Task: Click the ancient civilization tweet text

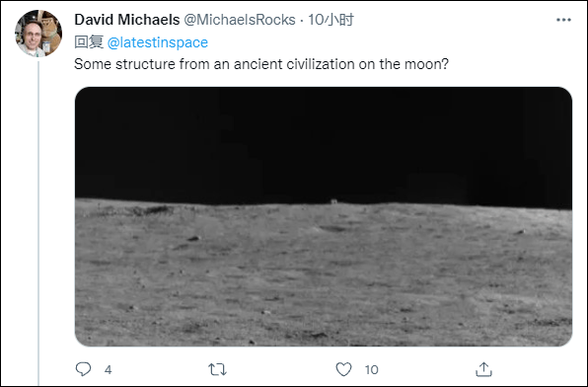Action: tap(261, 64)
